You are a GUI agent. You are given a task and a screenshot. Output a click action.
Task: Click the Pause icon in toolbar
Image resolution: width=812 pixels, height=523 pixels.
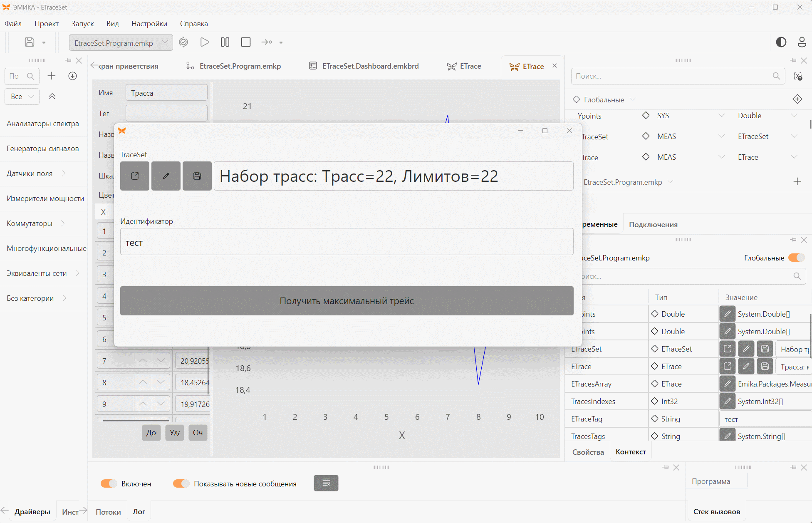pos(225,42)
